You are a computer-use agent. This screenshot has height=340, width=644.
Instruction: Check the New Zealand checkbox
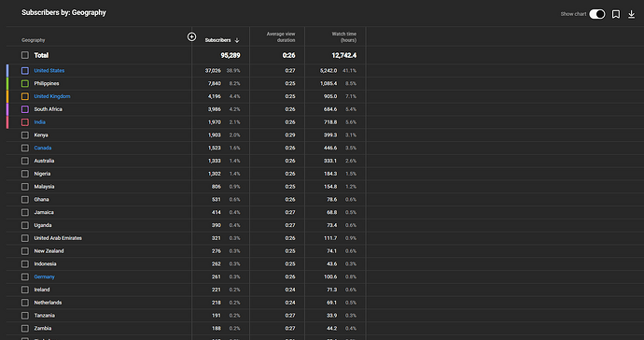[25, 250]
